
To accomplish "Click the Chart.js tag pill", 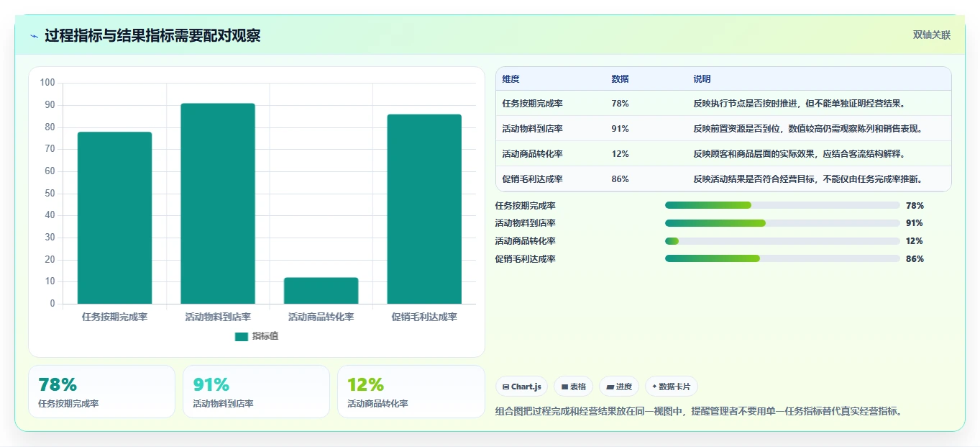I will click(x=521, y=387).
